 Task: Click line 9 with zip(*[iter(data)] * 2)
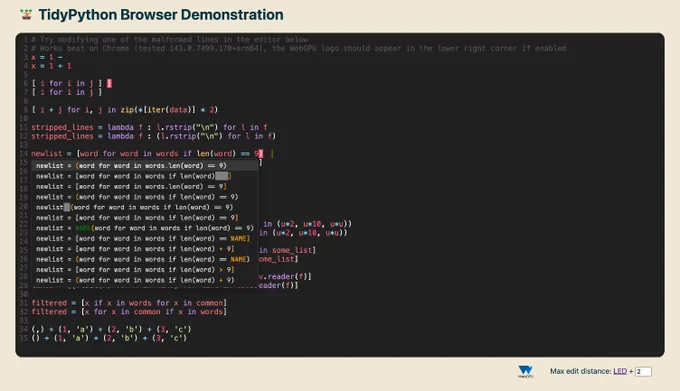[x=124, y=110]
